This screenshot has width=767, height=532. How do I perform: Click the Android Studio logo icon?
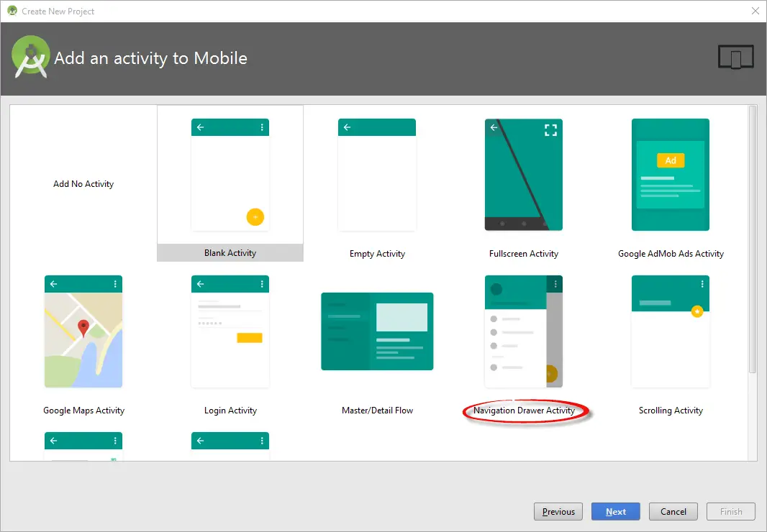[30, 56]
